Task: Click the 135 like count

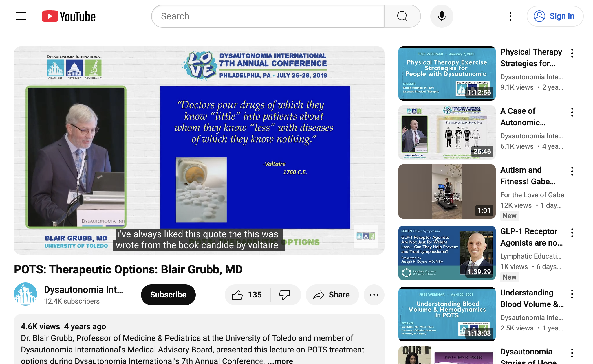Action: (255, 295)
